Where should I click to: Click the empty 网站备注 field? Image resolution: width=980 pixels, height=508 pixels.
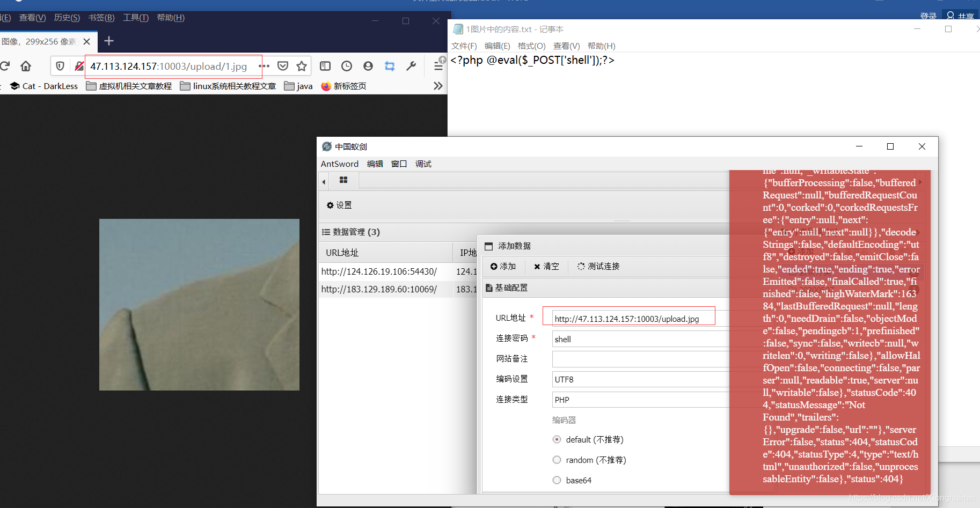tap(641, 359)
